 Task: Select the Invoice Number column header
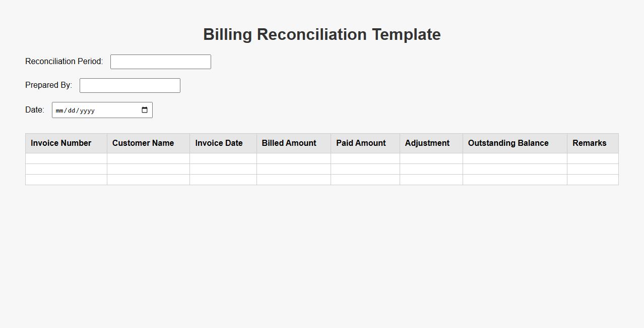point(61,143)
